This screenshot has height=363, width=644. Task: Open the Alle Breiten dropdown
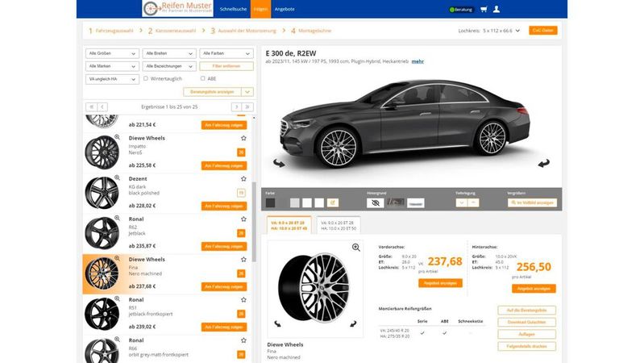[169, 53]
